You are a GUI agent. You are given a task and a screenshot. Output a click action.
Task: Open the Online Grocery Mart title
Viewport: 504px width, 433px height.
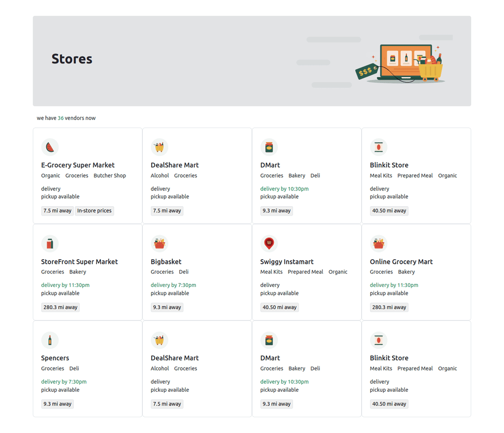tap(401, 261)
